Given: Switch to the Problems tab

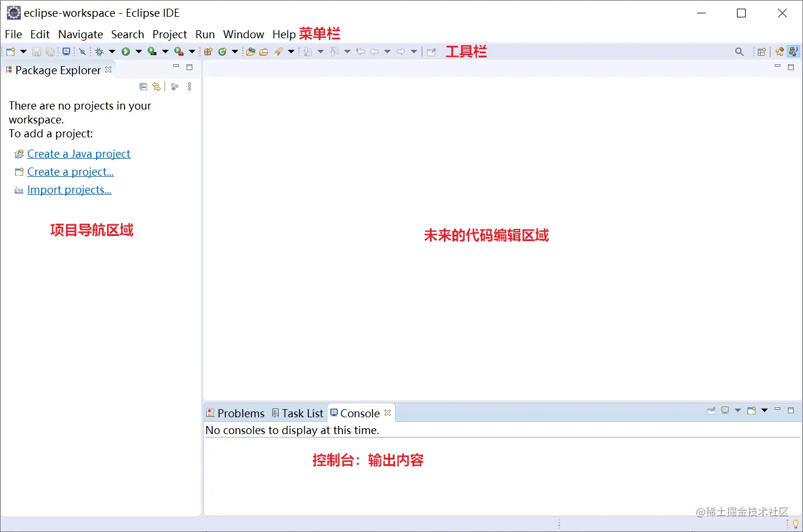Looking at the screenshot, I should [x=235, y=413].
